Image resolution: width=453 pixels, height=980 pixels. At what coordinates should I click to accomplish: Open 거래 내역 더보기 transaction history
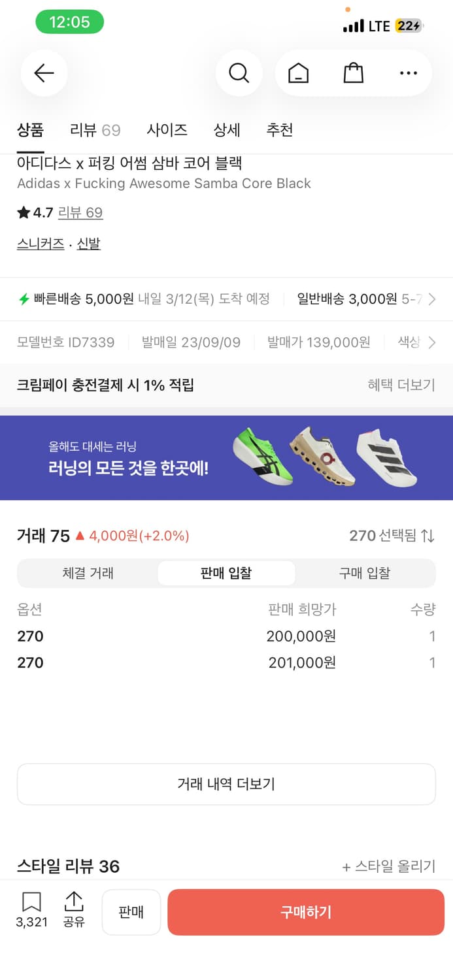tap(226, 784)
